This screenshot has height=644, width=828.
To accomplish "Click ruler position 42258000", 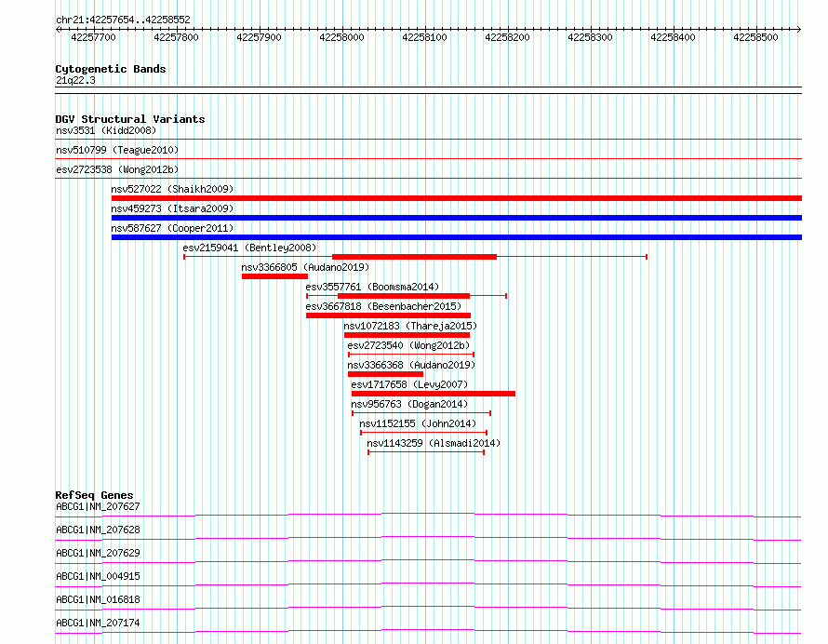I will (341, 37).
